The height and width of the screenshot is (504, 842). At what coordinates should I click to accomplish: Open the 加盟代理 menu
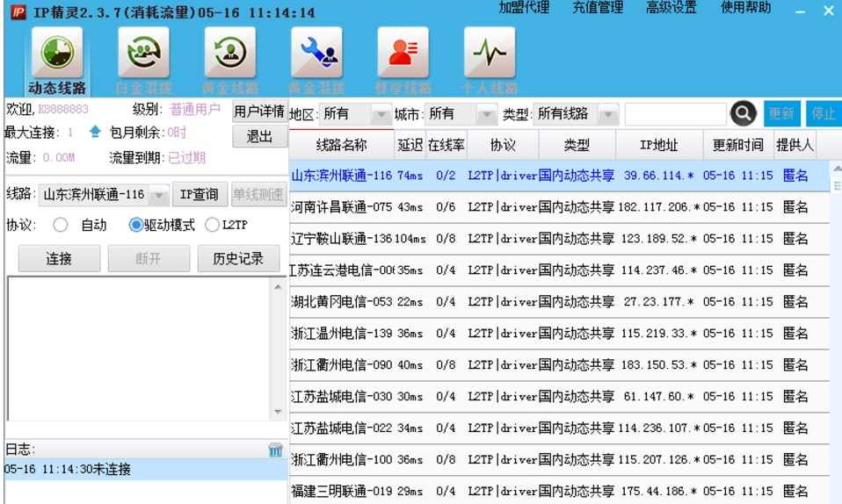tap(524, 8)
